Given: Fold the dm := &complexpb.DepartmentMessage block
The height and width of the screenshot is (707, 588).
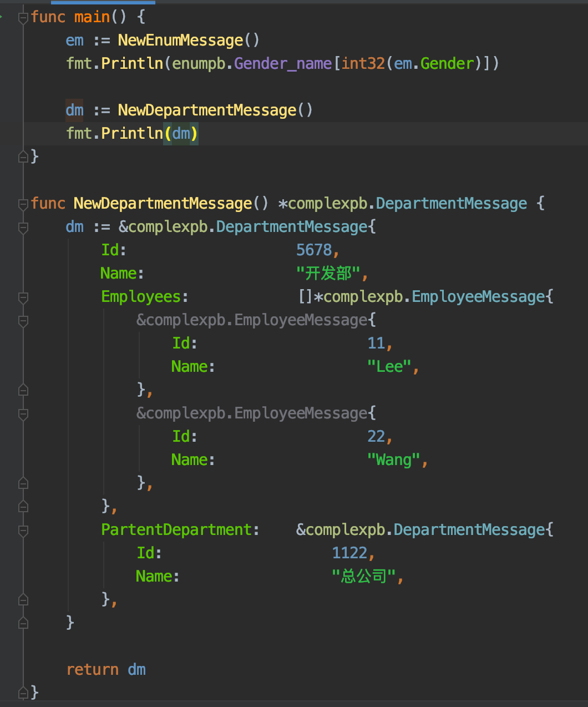Looking at the screenshot, I should [23, 227].
